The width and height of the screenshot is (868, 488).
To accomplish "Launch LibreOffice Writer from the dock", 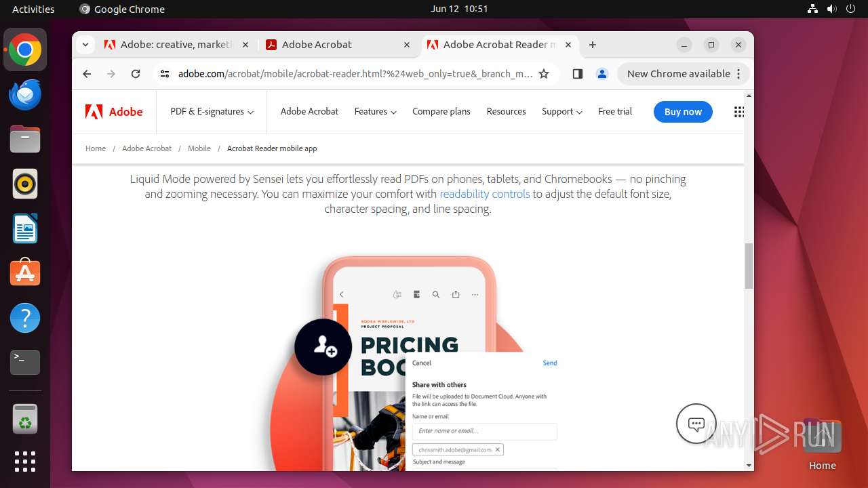I will (x=25, y=229).
